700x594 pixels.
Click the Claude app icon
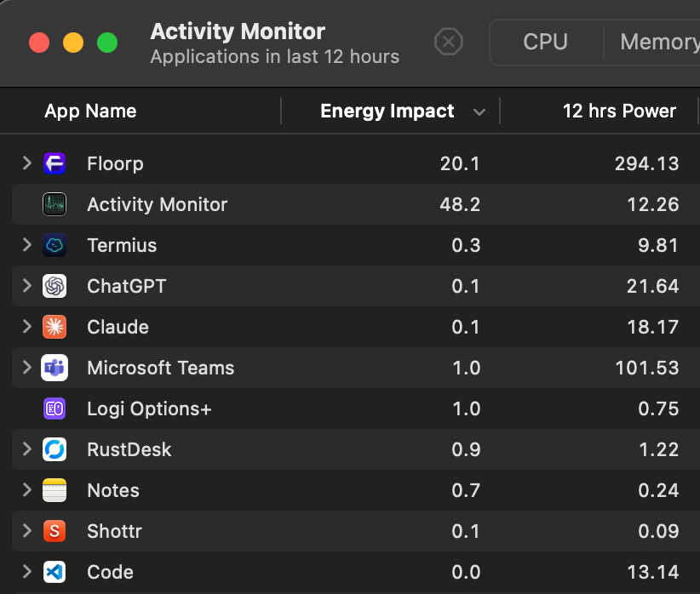(55, 327)
